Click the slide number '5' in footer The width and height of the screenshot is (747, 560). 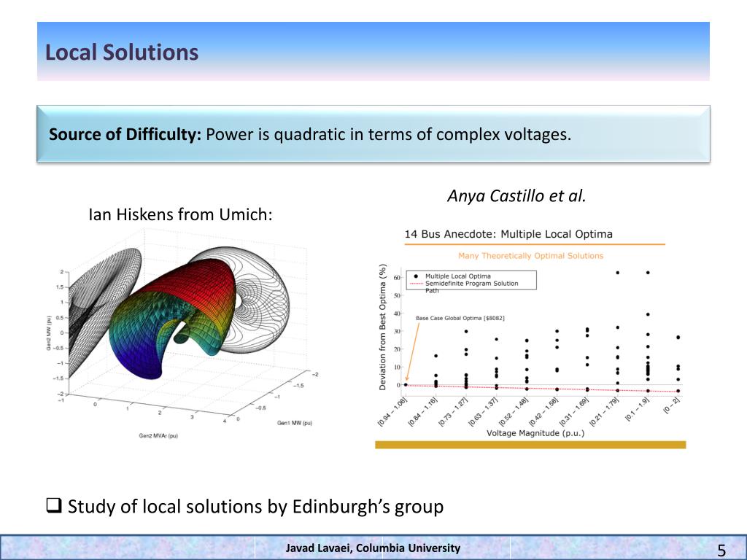pos(721,551)
